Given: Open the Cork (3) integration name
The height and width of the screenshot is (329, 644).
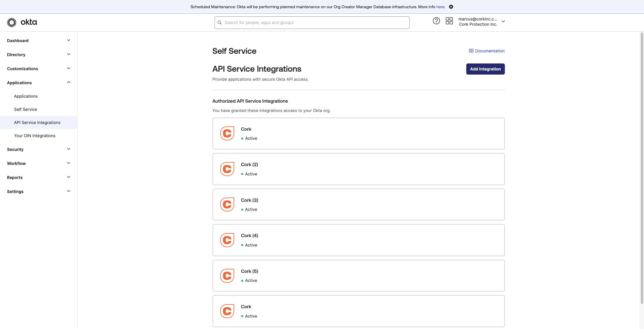Looking at the screenshot, I should point(249,200).
